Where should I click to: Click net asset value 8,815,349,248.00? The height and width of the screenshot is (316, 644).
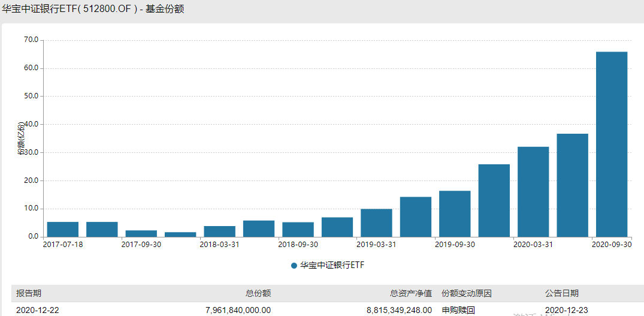pyautogui.click(x=399, y=310)
